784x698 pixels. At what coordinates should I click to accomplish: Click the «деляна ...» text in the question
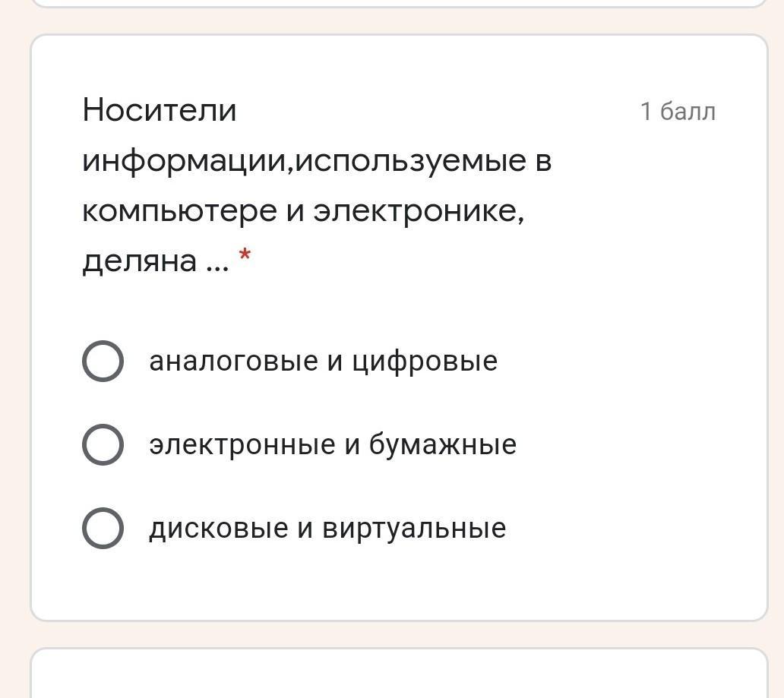pyautogui.click(x=156, y=261)
